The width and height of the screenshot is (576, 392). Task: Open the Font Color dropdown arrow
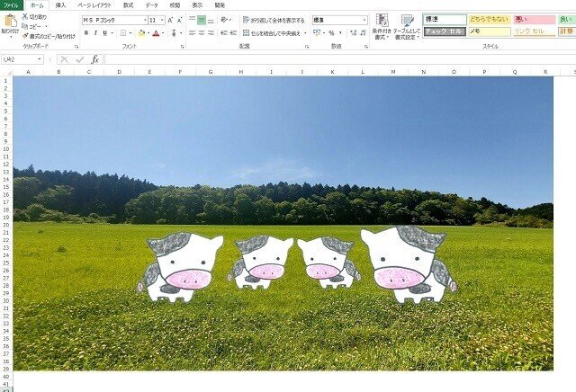pos(163,33)
